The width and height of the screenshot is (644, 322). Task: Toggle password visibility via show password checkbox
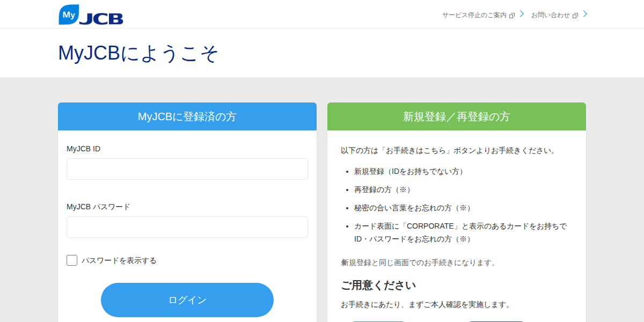[71, 260]
